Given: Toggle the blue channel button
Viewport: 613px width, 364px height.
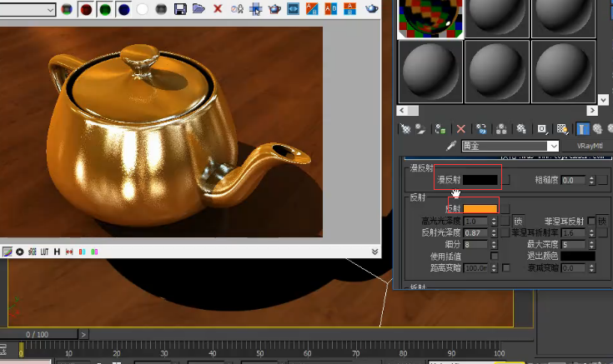Looking at the screenshot, I should point(123,9).
